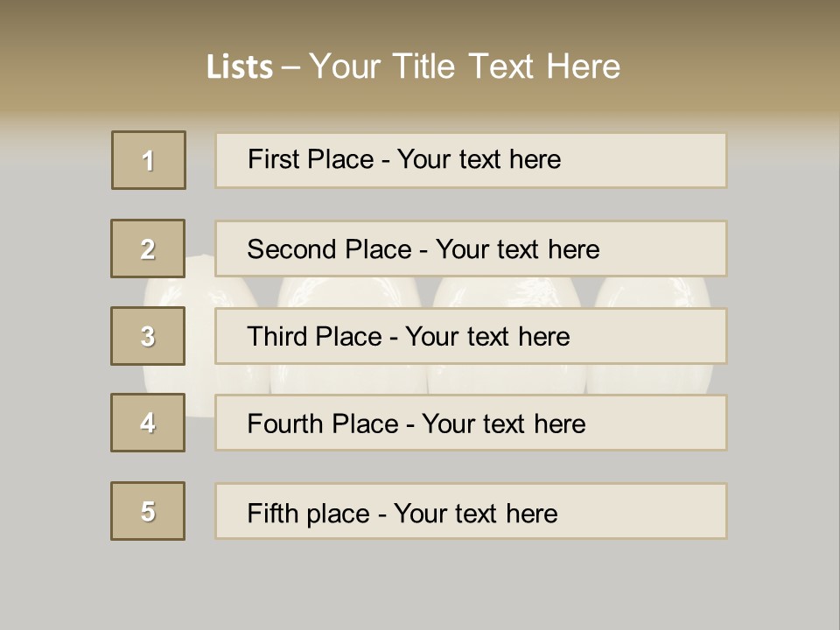Viewport: 840px width, 630px height.
Task: Click "Your text here" in the Fifth place row
Action: (x=475, y=513)
